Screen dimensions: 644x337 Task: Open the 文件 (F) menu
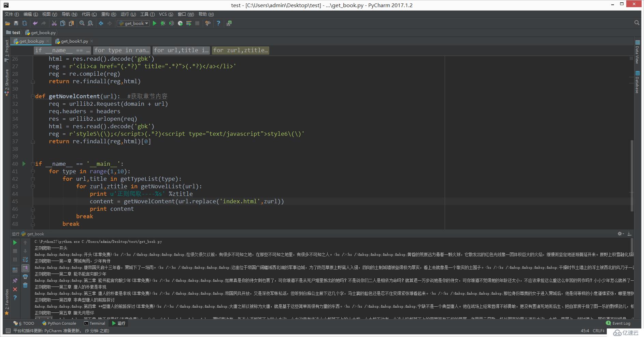[12, 14]
